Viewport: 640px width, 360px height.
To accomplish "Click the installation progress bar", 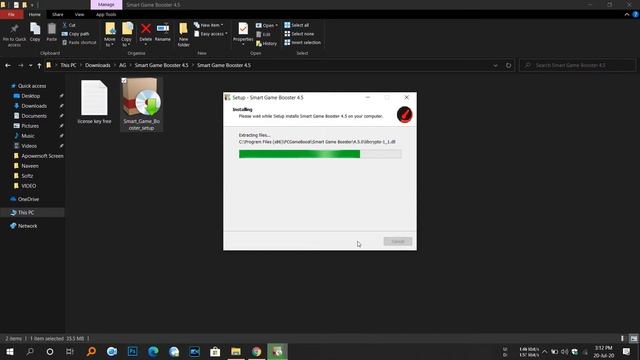I will pos(320,154).
